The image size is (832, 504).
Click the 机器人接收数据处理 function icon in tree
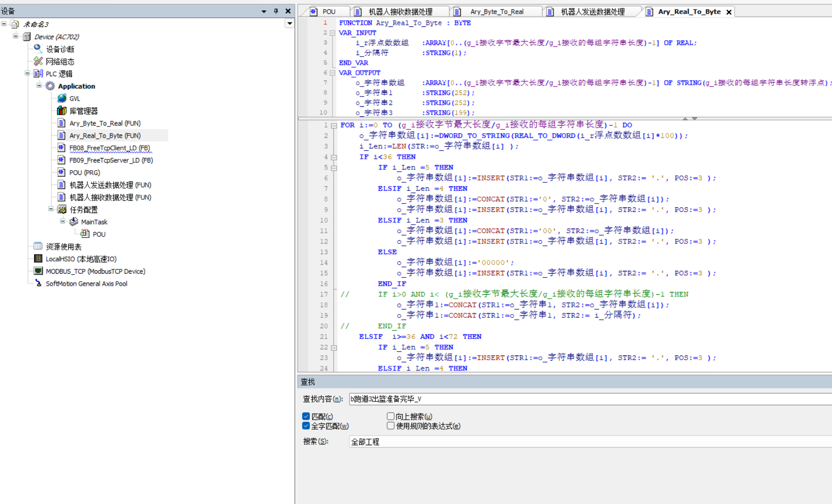62,197
